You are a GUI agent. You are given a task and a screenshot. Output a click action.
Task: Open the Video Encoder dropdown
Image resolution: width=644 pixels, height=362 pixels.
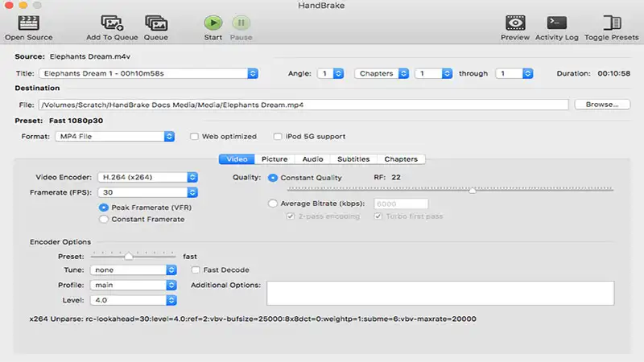click(147, 177)
